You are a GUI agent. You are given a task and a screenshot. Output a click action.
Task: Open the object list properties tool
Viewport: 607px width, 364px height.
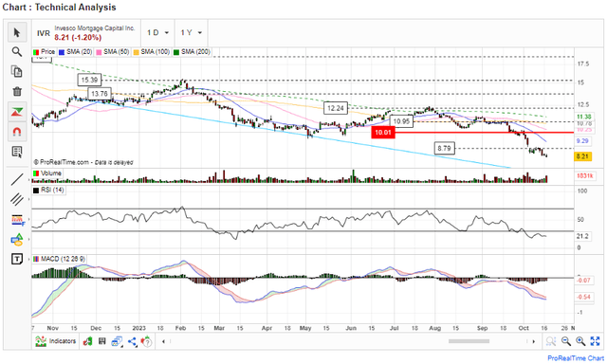click(17, 152)
